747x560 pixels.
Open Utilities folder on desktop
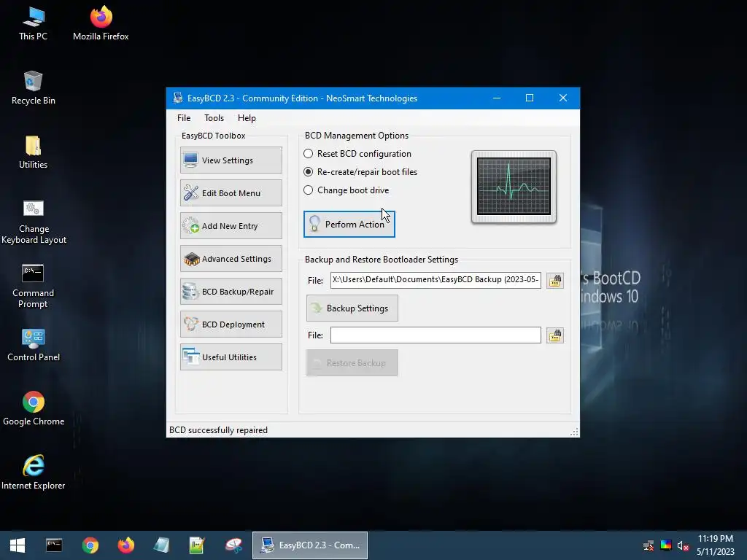click(x=34, y=152)
